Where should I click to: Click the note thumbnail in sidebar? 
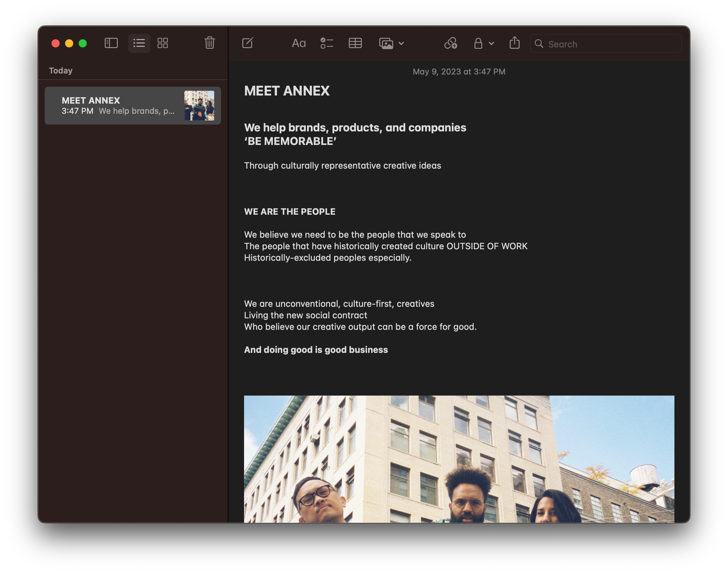point(199,105)
